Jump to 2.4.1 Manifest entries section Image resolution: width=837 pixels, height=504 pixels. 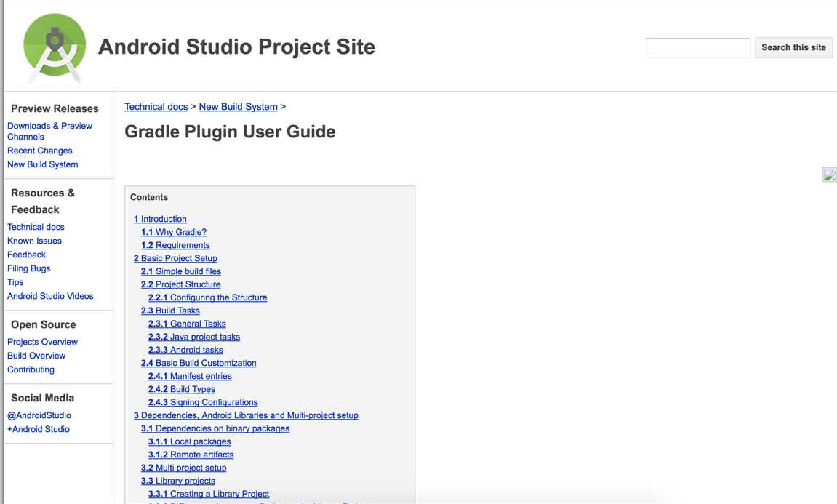click(x=190, y=376)
